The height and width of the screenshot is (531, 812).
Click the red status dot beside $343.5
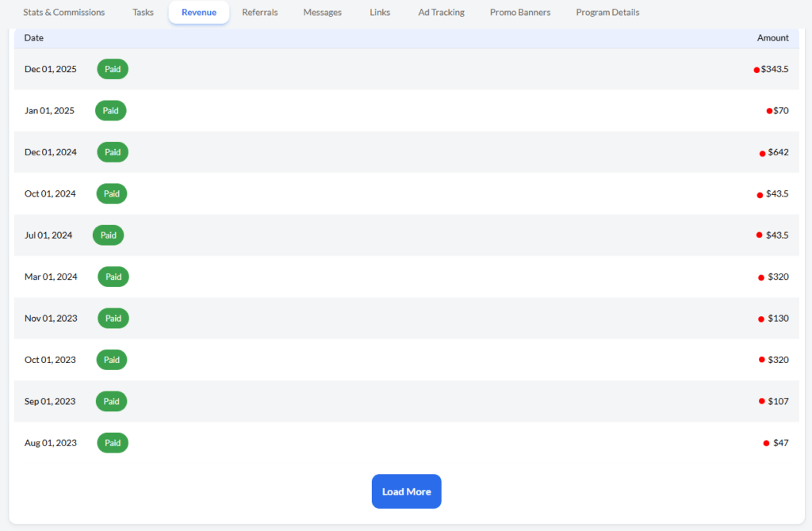tap(756, 69)
